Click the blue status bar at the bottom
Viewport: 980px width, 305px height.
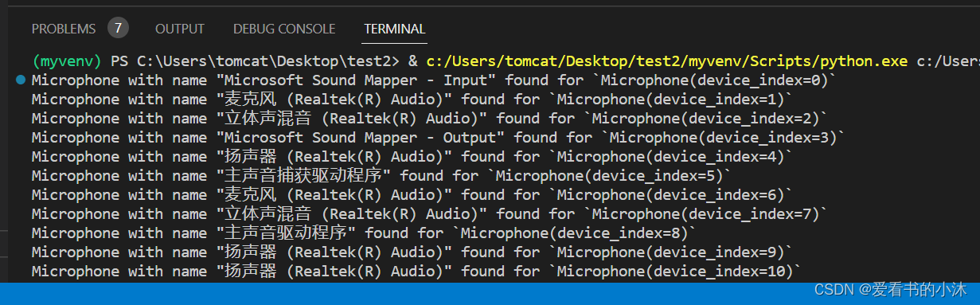[x=490, y=293]
